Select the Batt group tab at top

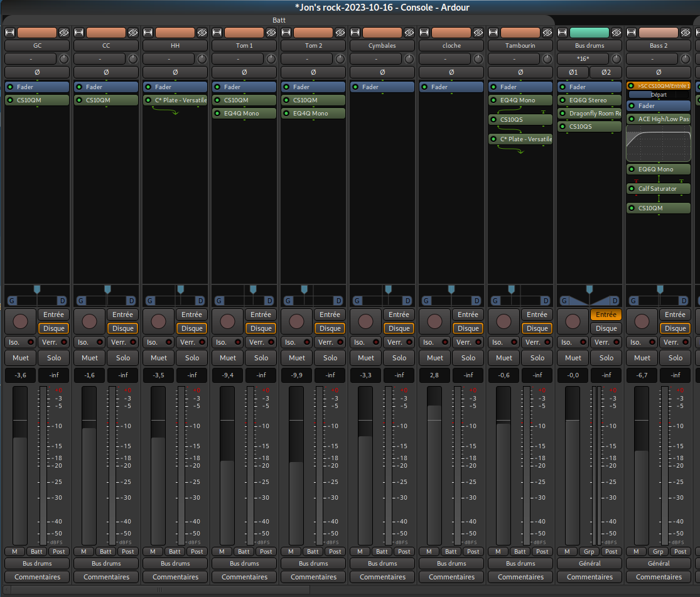tap(279, 20)
